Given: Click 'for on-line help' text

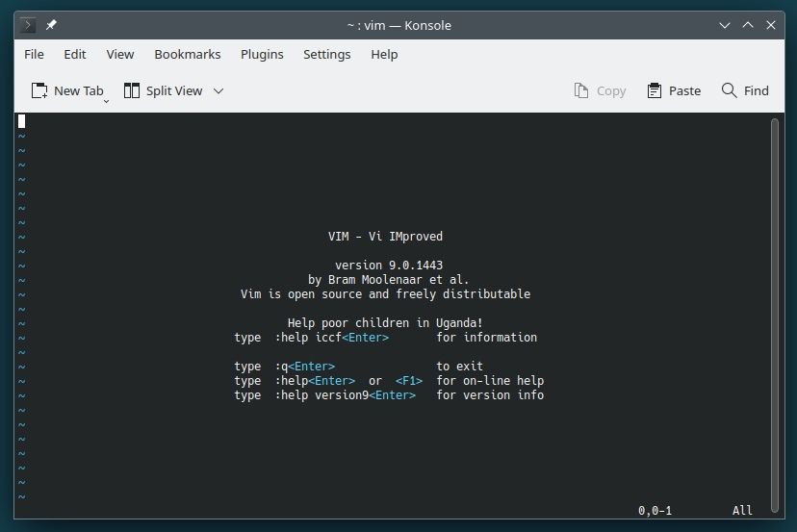Looking at the screenshot, I should tap(490, 381).
